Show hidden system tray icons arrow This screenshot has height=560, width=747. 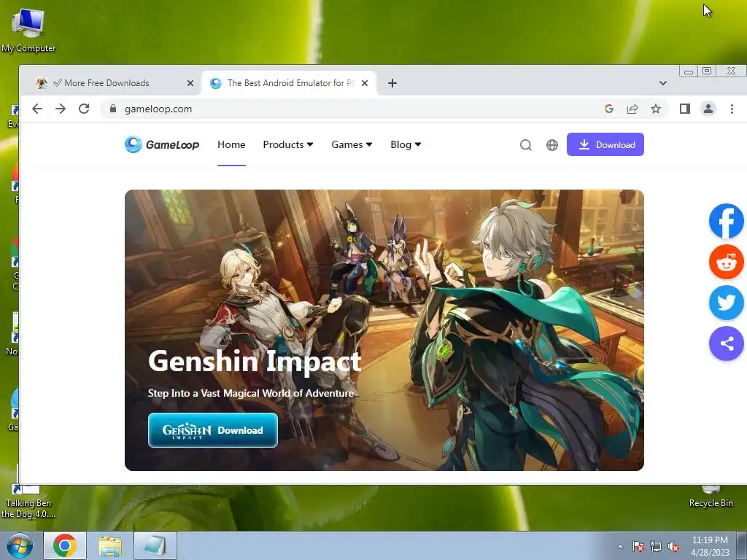click(620, 546)
